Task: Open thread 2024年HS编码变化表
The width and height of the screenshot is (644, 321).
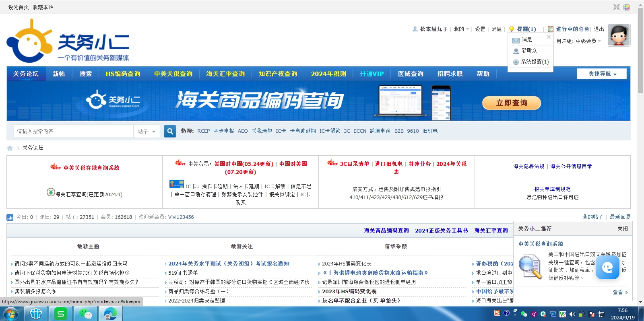Action: 347,263
